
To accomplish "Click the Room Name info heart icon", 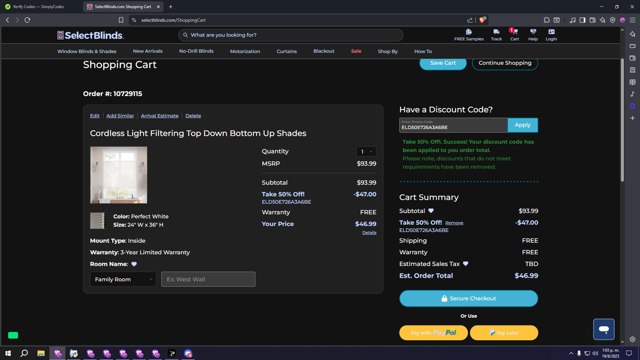I will [x=134, y=264].
